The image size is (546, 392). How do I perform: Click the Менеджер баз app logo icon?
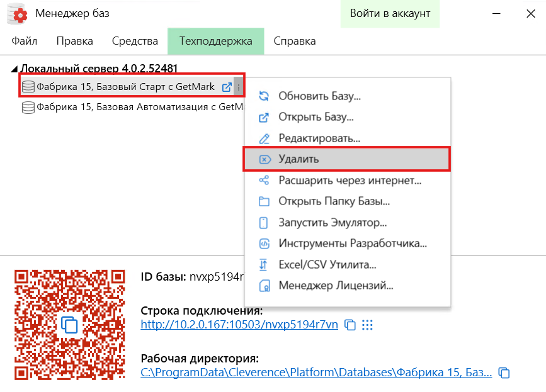pyautogui.click(x=17, y=14)
